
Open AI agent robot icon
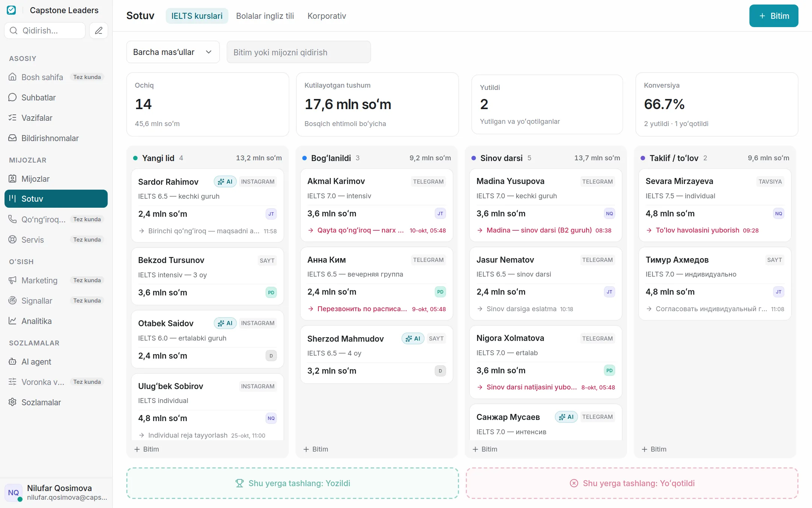(x=12, y=362)
